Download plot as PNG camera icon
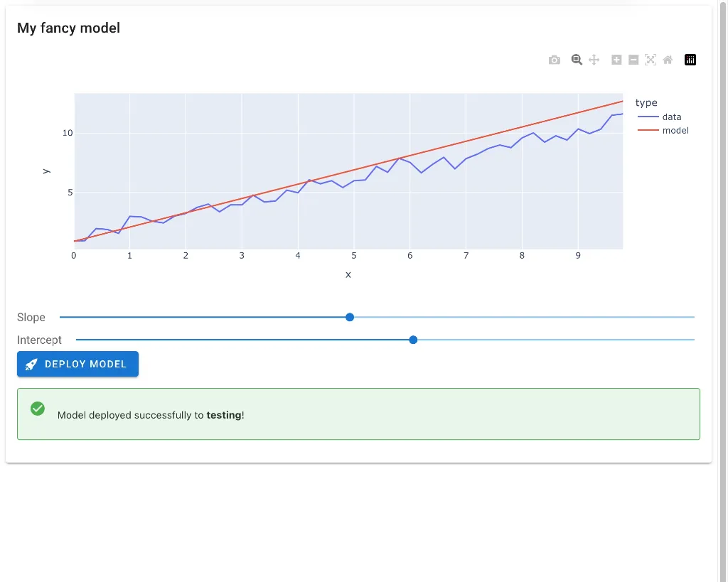 [x=555, y=60]
